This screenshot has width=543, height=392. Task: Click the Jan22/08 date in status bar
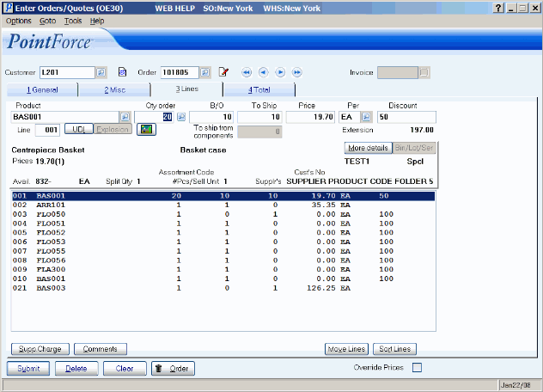tap(516, 385)
